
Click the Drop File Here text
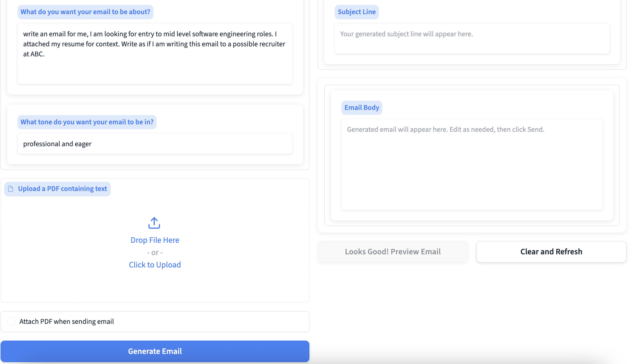155,240
